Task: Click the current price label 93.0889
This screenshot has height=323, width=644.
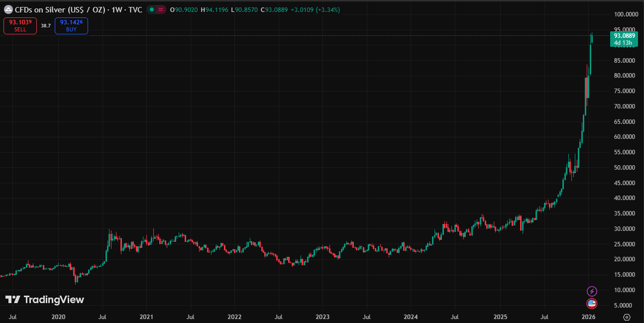Action: coord(626,35)
